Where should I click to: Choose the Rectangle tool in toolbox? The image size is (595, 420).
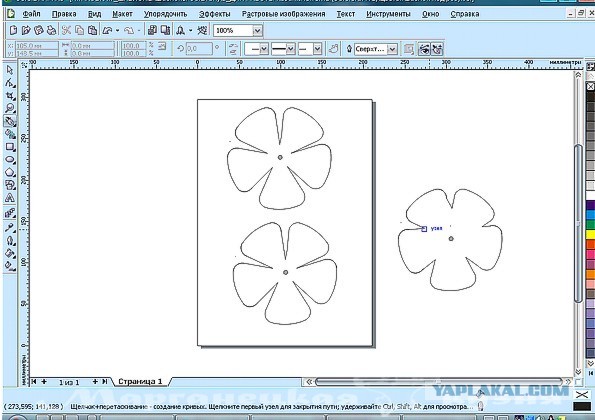coord(10,147)
